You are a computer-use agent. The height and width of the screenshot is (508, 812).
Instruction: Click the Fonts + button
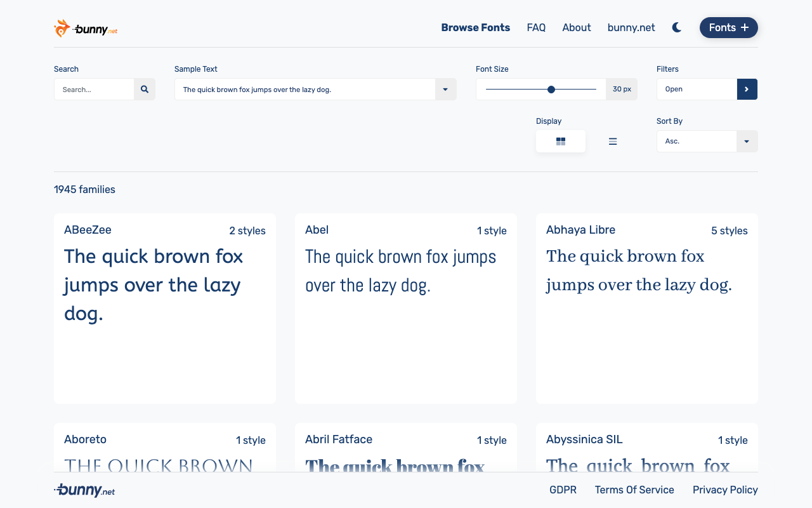[x=729, y=27]
